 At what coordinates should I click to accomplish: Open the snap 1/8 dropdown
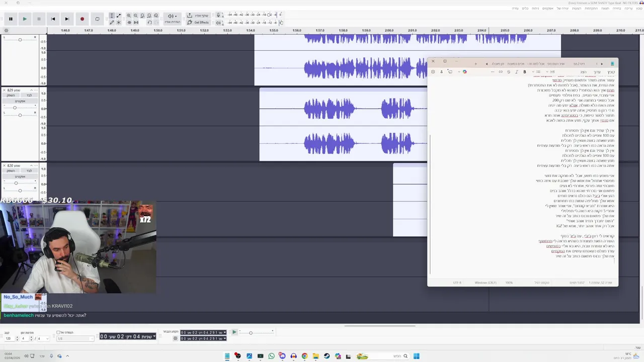point(76,338)
